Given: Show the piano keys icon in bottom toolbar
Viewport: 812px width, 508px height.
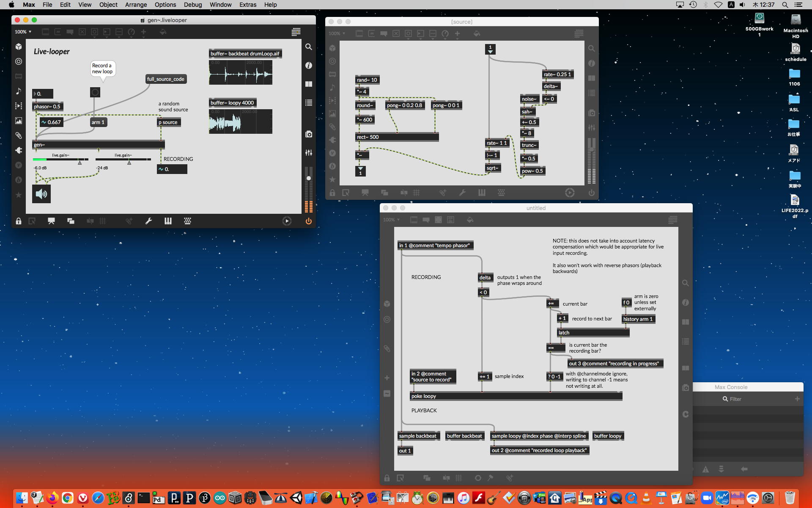Looking at the screenshot, I should click(168, 221).
